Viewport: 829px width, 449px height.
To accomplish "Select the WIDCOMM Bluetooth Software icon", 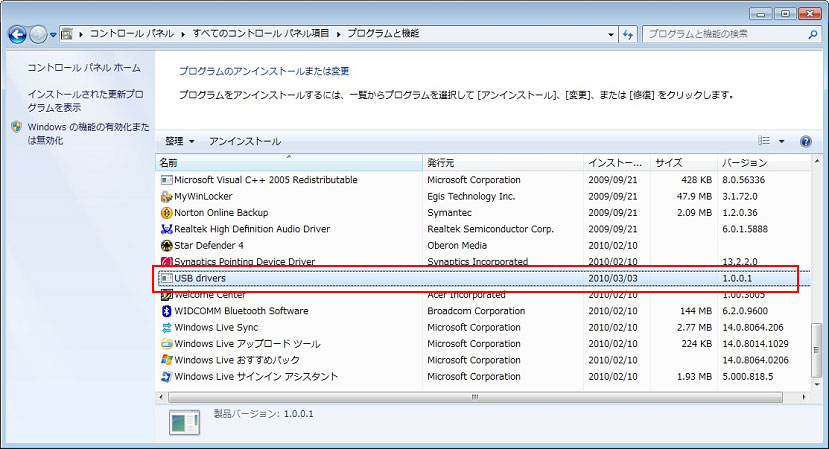I will pyautogui.click(x=167, y=311).
